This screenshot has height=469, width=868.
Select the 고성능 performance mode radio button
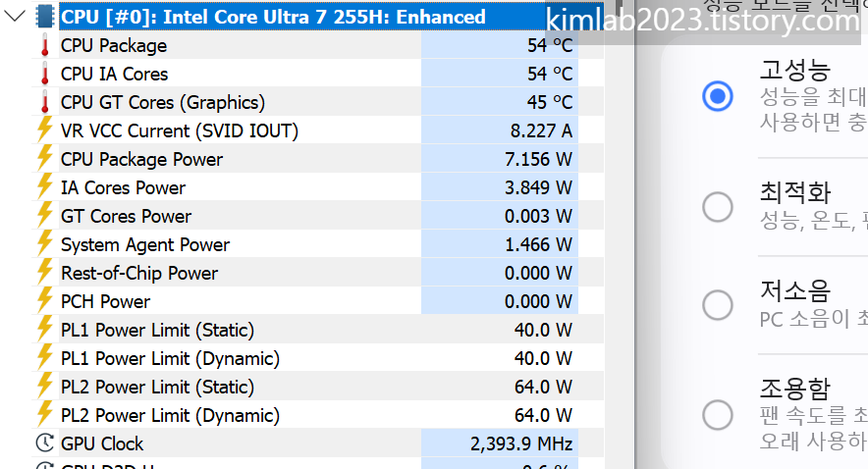click(x=718, y=96)
